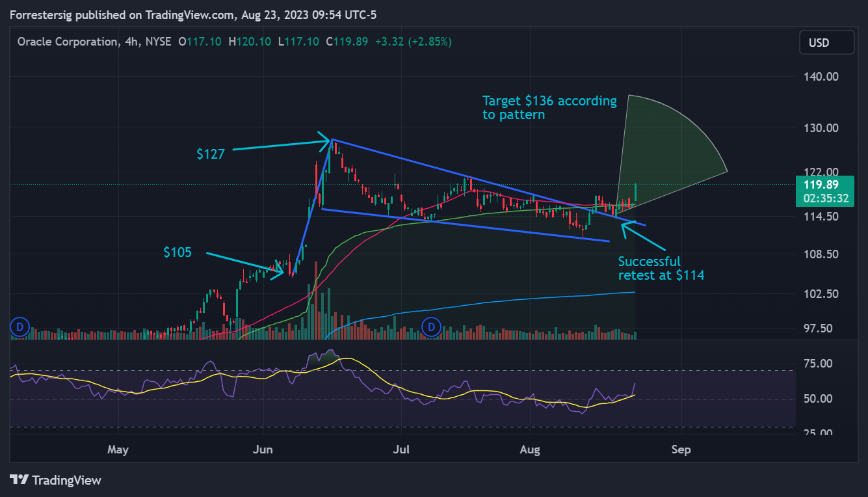The width and height of the screenshot is (868, 497).
Task: Click the NYSE exchange label
Action: coord(158,42)
